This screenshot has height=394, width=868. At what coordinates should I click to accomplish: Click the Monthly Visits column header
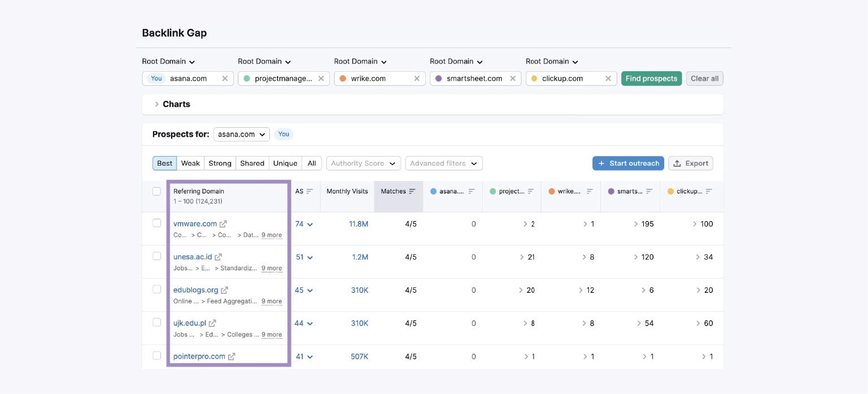point(347,192)
